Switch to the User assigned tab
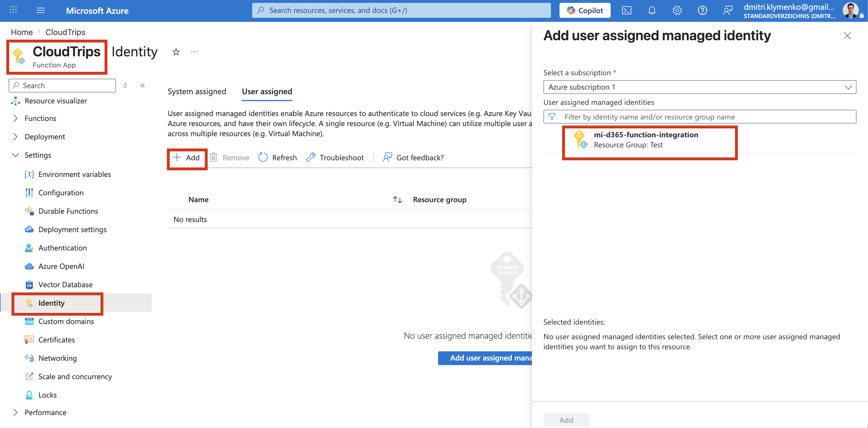Image resolution: width=868 pixels, height=428 pixels. 267,91
